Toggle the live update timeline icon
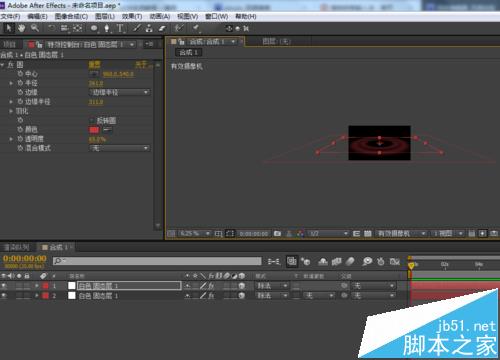Image resolution: width=500 pixels, height=360 pixels. [292, 261]
